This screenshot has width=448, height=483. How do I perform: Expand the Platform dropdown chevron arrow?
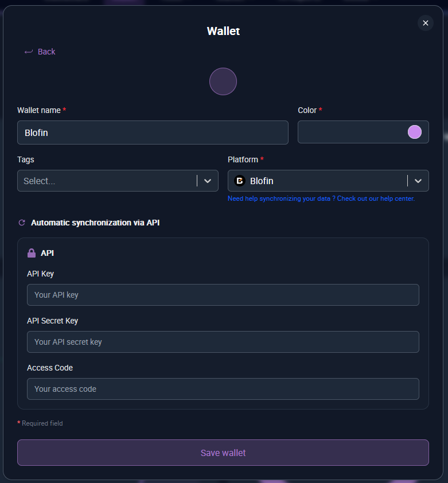[418, 181]
